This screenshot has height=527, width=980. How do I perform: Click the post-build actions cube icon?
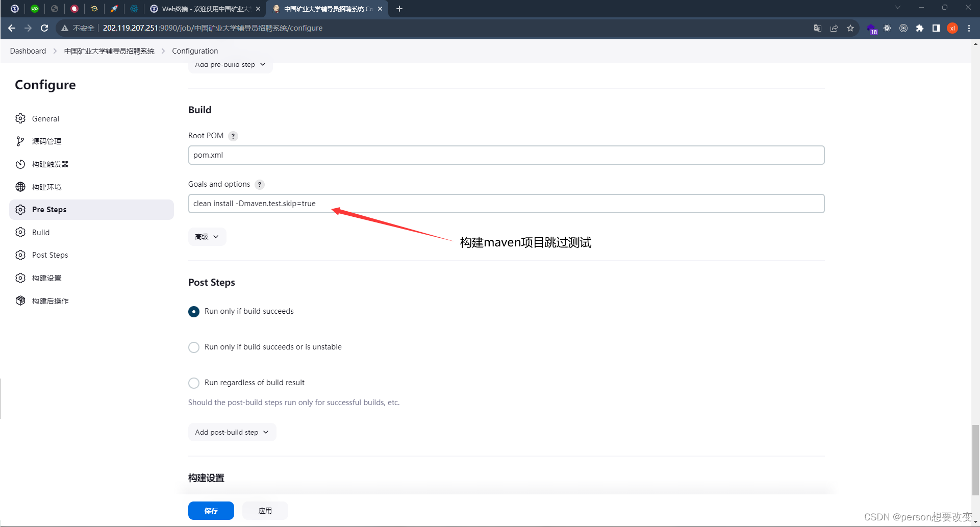[x=20, y=300]
